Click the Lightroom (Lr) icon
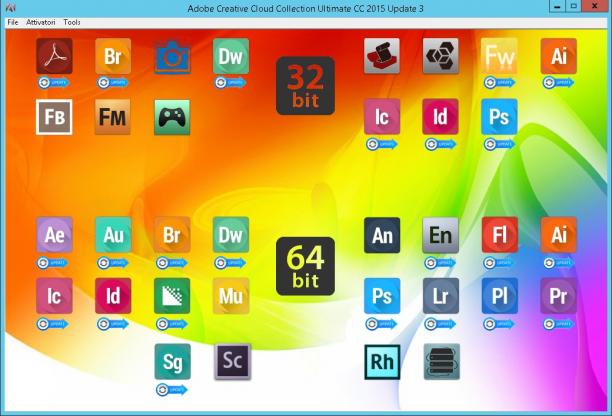612x416 pixels. coord(441,296)
